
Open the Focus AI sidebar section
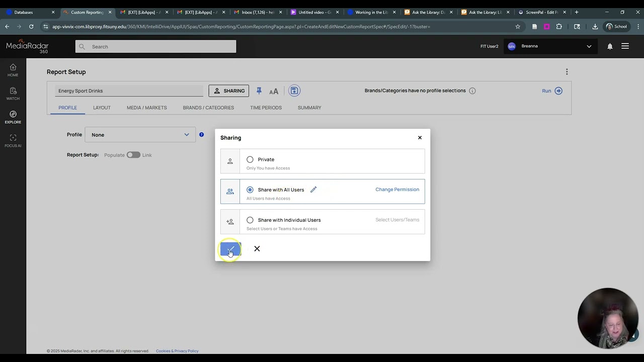[13, 141]
